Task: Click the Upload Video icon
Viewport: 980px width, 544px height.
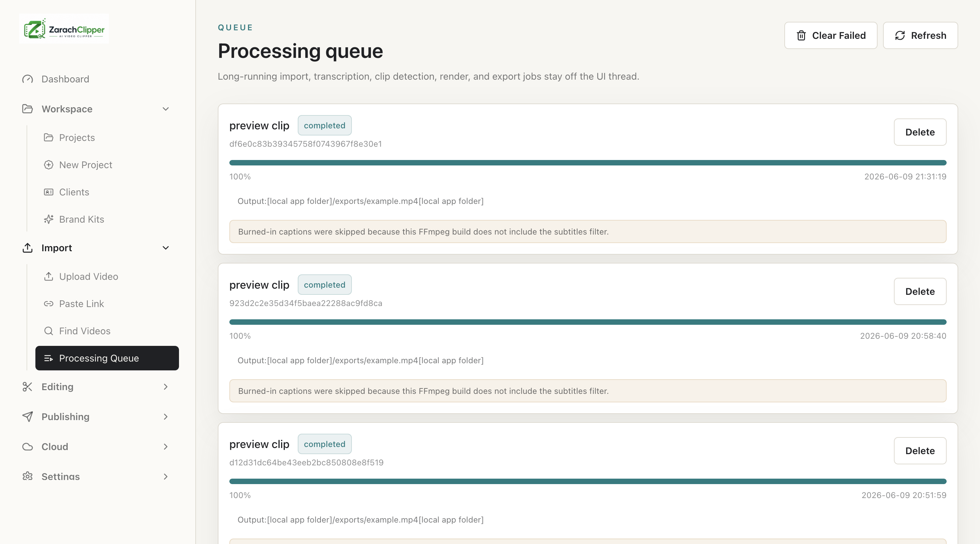Action: pyautogui.click(x=48, y=276)
